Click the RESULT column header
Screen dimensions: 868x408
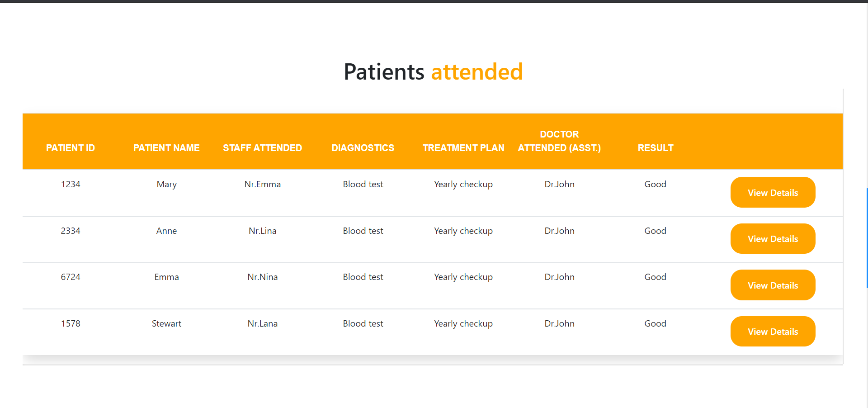(656, 148)
